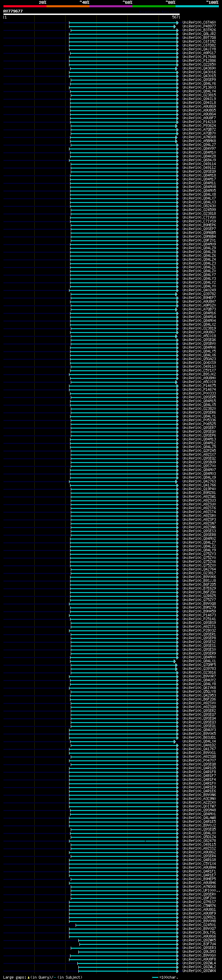Select the UniRef100_Q42763 label
The height and width of the screenshot is (980, 222).
(x=199, y=481)
